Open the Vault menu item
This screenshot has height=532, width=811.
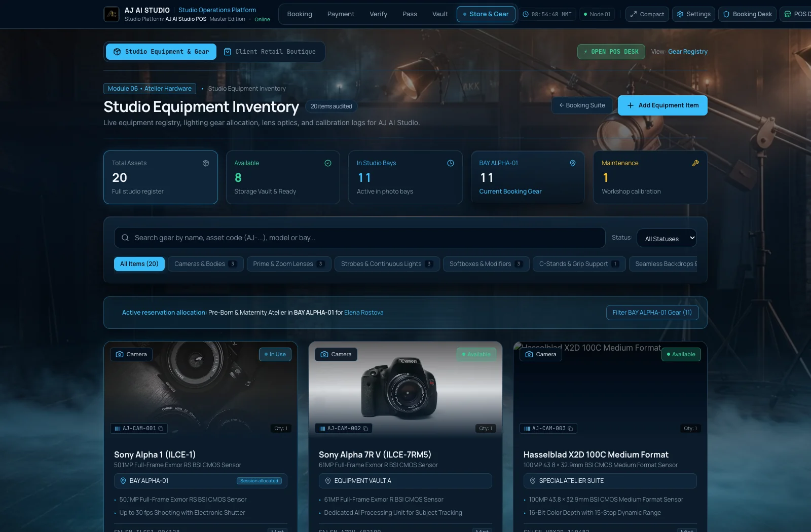[x=440, y=14]
